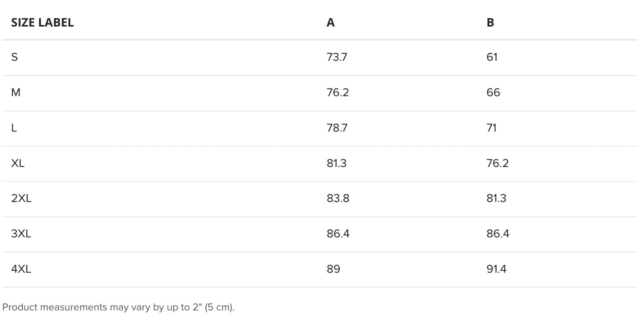This screenshot has height=331, width=644.
Task: Click the 66 value in column B
Action: (x=493, y=93)
